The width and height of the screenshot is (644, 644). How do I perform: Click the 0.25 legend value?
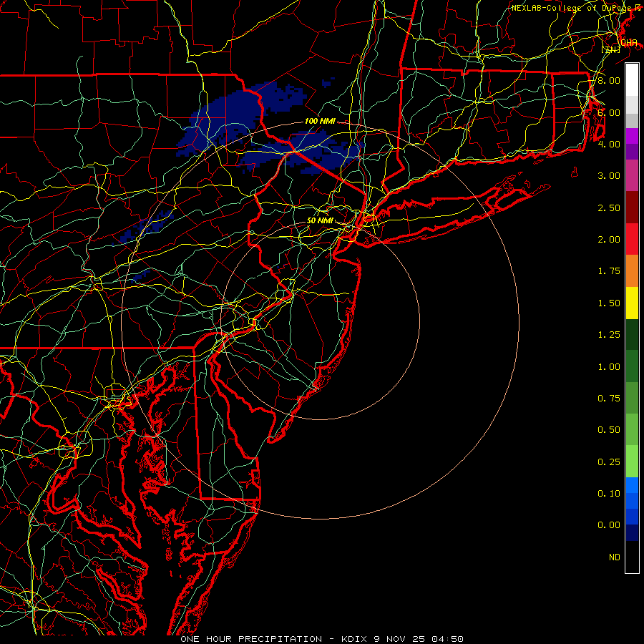(x=609, y=462)
